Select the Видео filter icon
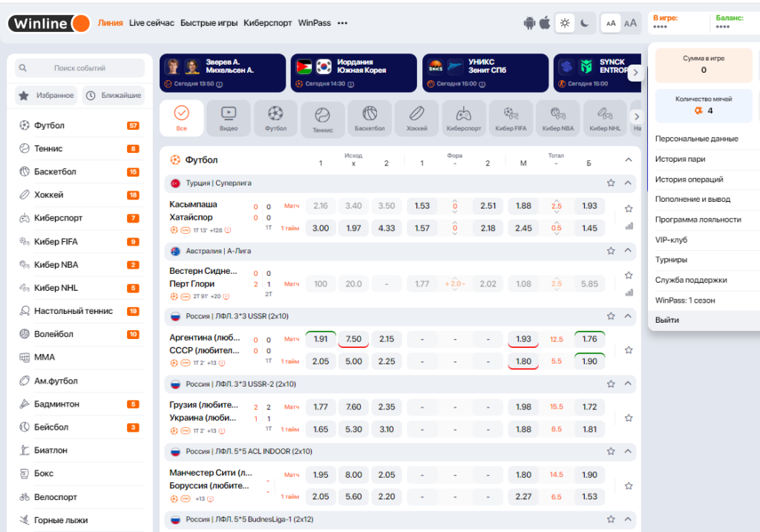The height and width of the screenshot is (532, 760). tap(229, 118)
